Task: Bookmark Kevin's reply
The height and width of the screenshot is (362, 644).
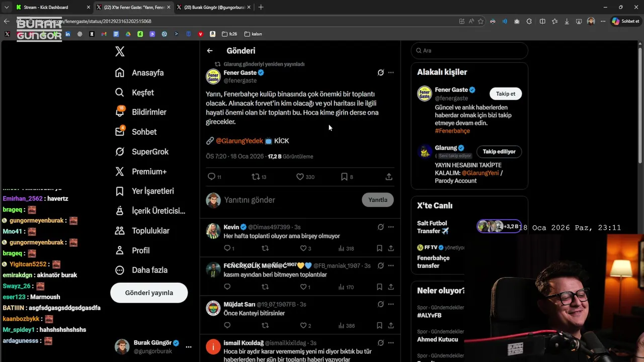Action: point(379,248)
